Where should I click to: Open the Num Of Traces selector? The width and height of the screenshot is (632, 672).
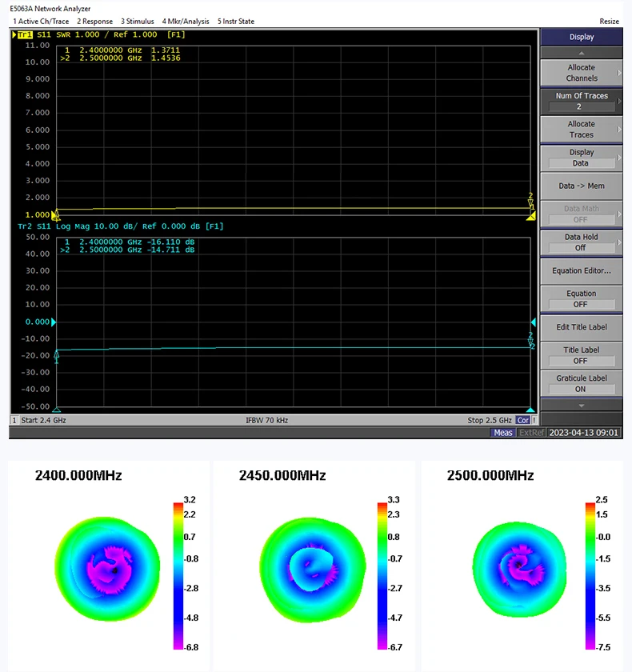click(x=582, y=101)
